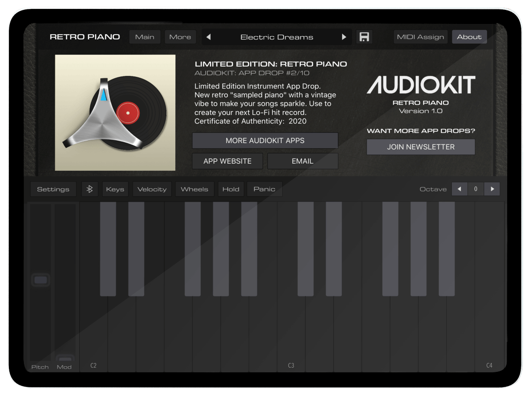532x400 pixels.
Task: Toggle the Velocity setting
Action: click(x=152, y=189)
